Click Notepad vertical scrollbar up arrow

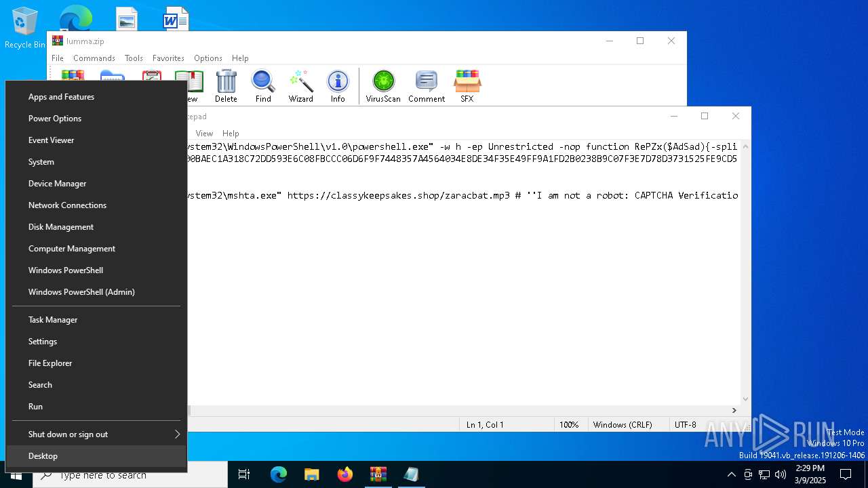[x=745, y=146]
